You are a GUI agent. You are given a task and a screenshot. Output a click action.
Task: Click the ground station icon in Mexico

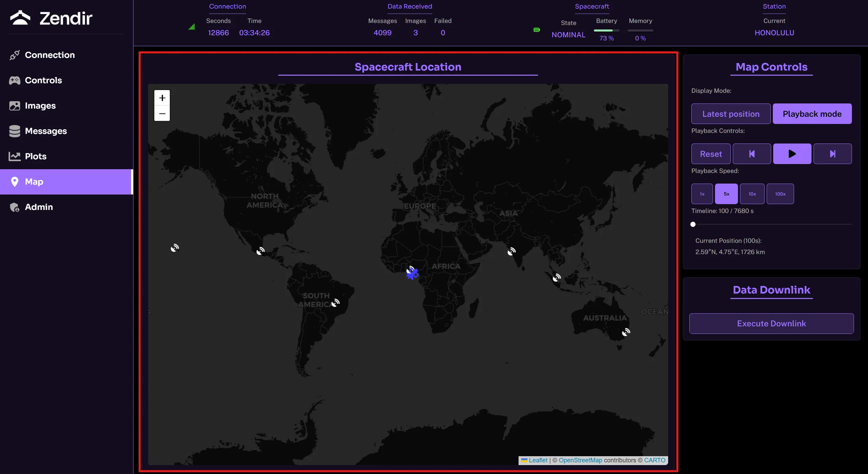click(260, 251)
